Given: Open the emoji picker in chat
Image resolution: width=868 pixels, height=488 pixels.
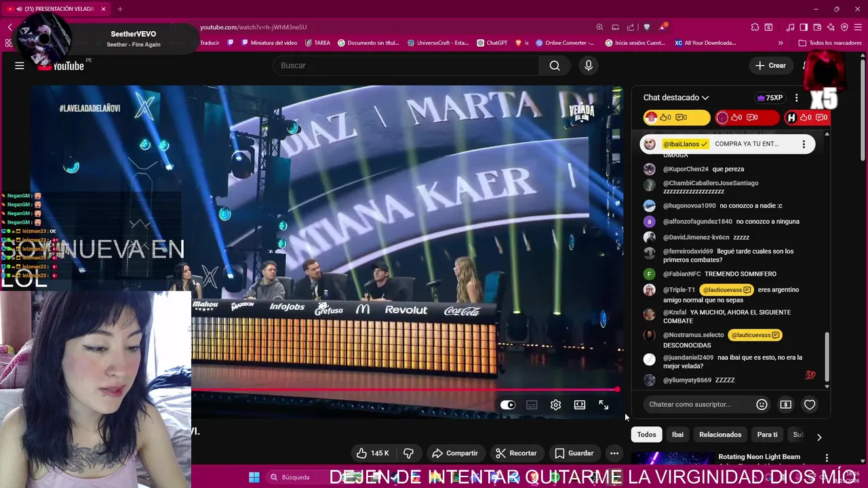Looking at the screenshot, I should click(x=762, y=405).
